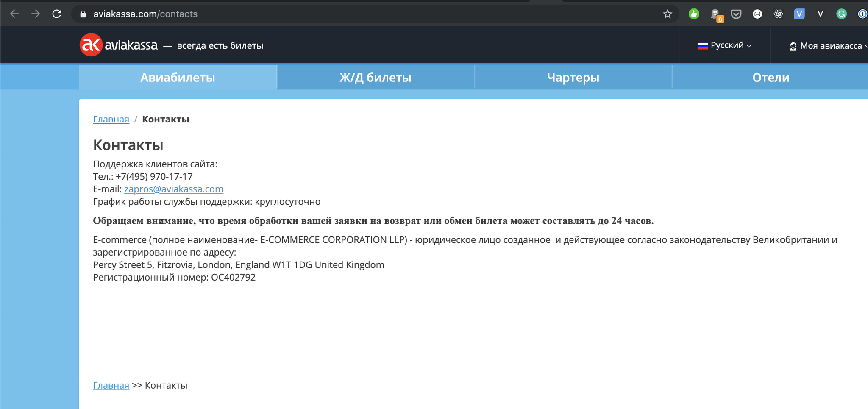
Task: Expand the Моя авиакасса account menu
Action: point(828,46)
